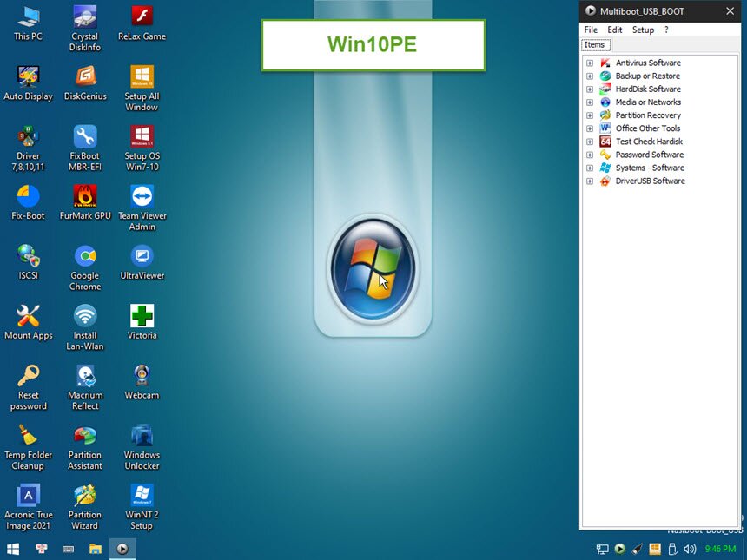The image size is (747, 560).
Task: Expand the Office Other Tools node
Action: 590,128
